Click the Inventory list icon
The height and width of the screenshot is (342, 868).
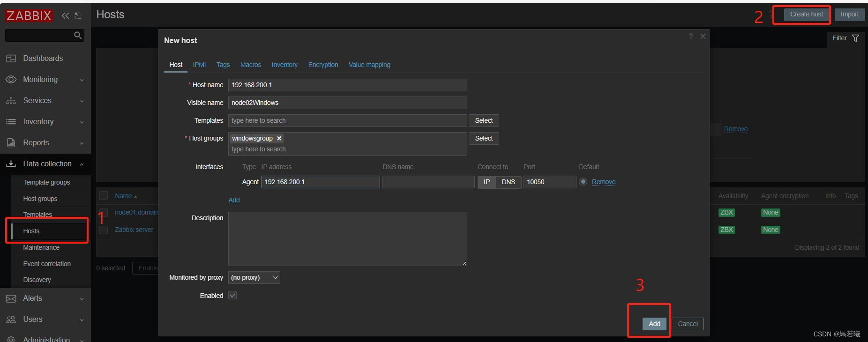click(11, 122)
